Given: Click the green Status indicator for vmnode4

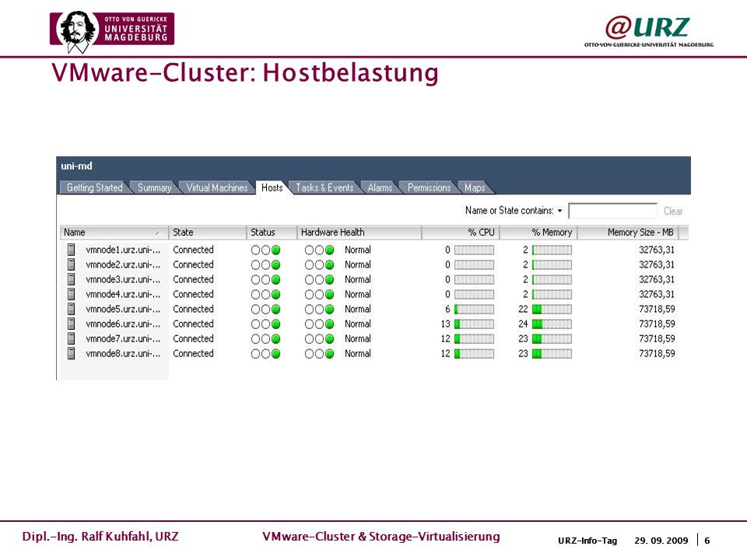Looking at the screenshot, I should tap(275, 294).
